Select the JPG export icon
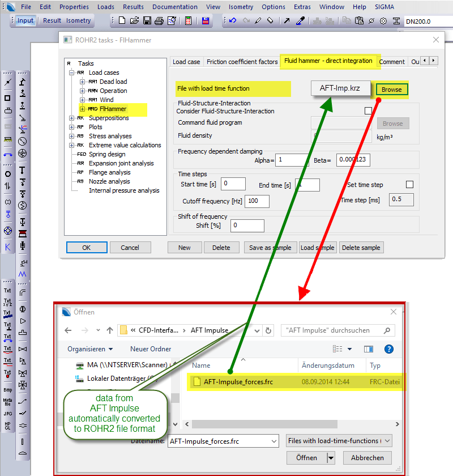453x476 pixels. coord(8,414)
